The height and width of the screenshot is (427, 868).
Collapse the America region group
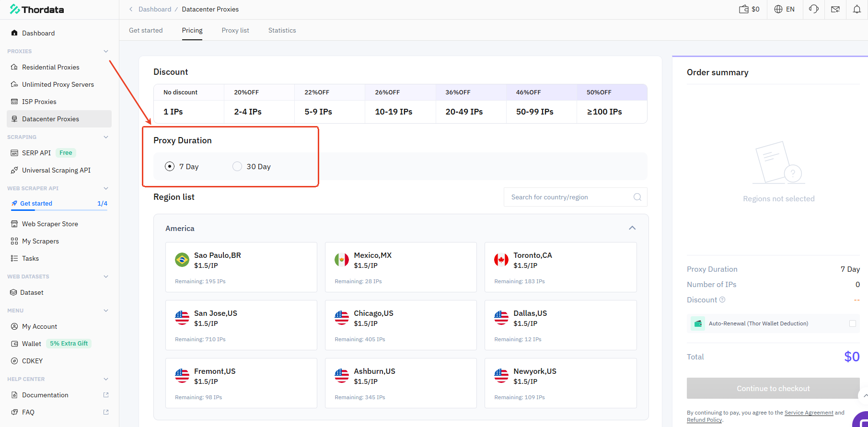tap(632, 228)
